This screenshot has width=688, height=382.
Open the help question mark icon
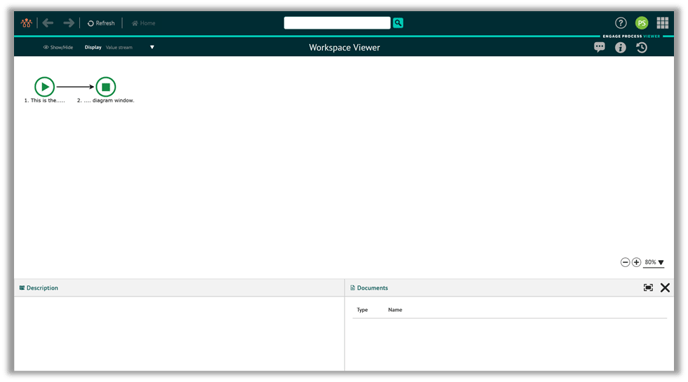(620, 23)
